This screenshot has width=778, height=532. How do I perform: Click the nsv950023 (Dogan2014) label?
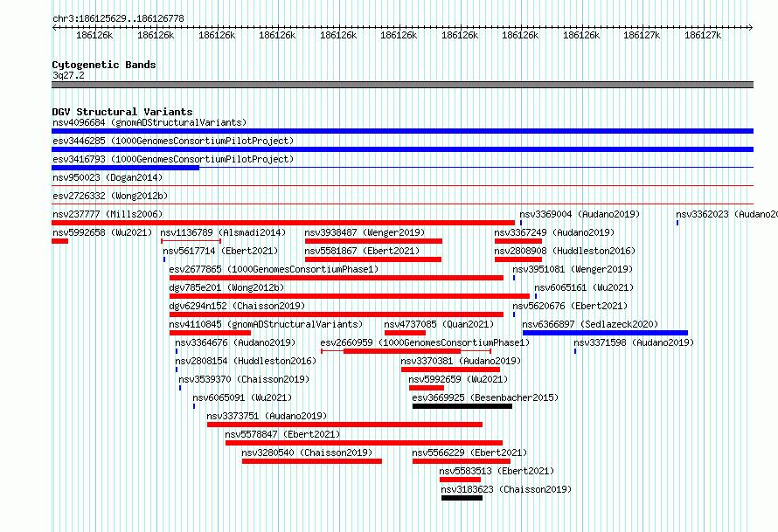click(x=108, y=177)
